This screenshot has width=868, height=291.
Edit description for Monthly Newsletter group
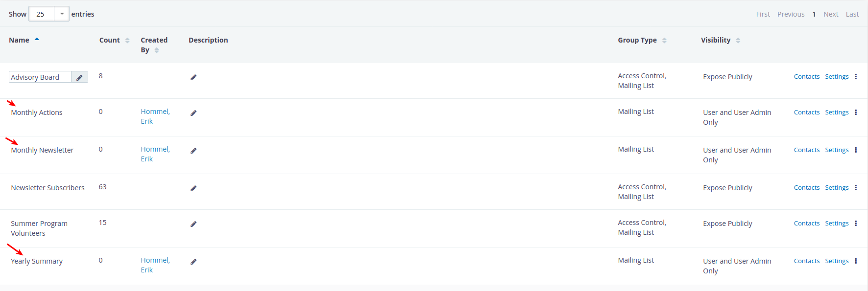(193, 151)
